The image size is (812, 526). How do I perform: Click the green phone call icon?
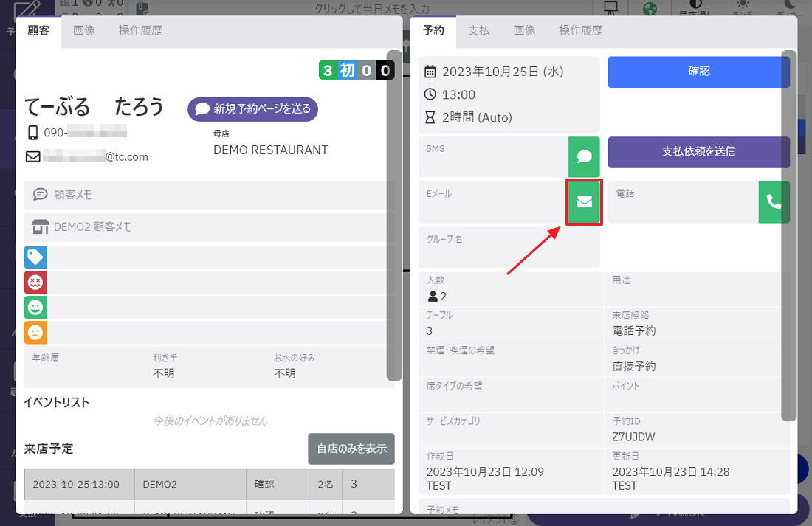(774, 201)
